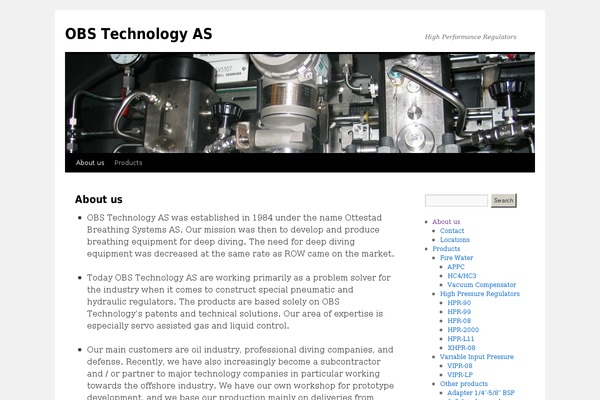The width and height of the screenshot is (600, 400).
Task: Open the HPR-L11 product link
Action: (461, 339)
